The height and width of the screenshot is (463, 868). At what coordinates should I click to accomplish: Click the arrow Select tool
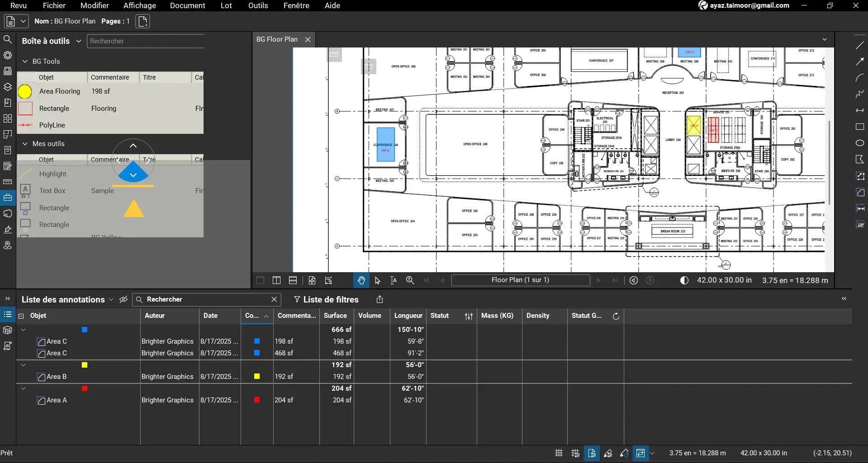point(377,280)
